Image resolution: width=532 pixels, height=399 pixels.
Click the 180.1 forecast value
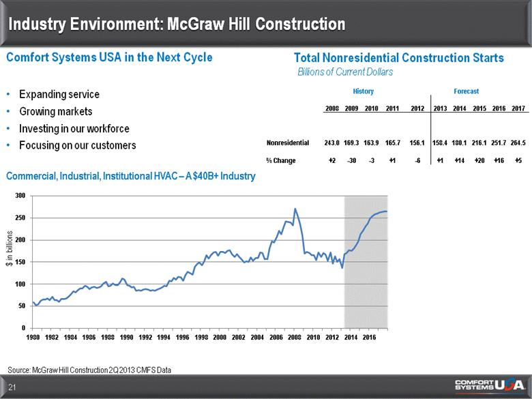(x=459, y=143)
